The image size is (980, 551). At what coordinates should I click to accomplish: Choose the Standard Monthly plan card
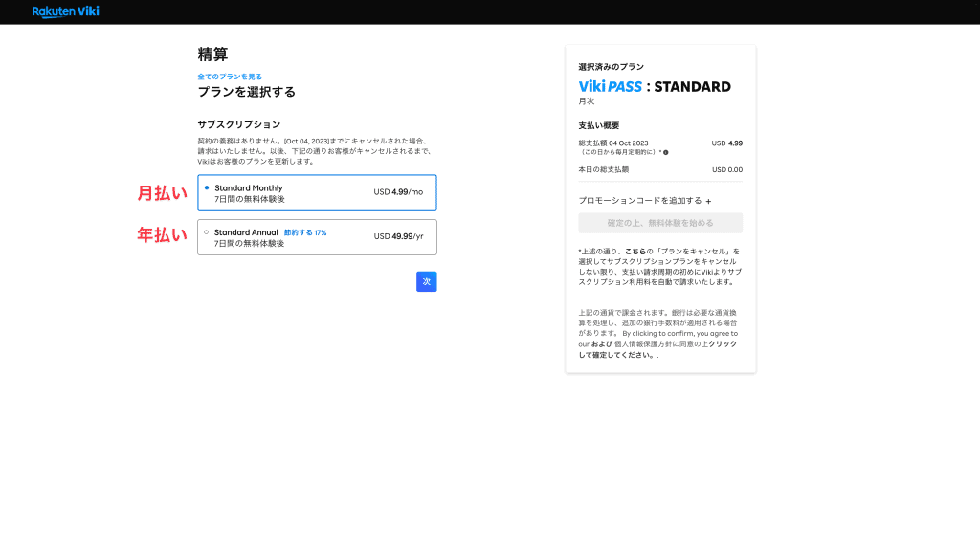pos(317,193)
